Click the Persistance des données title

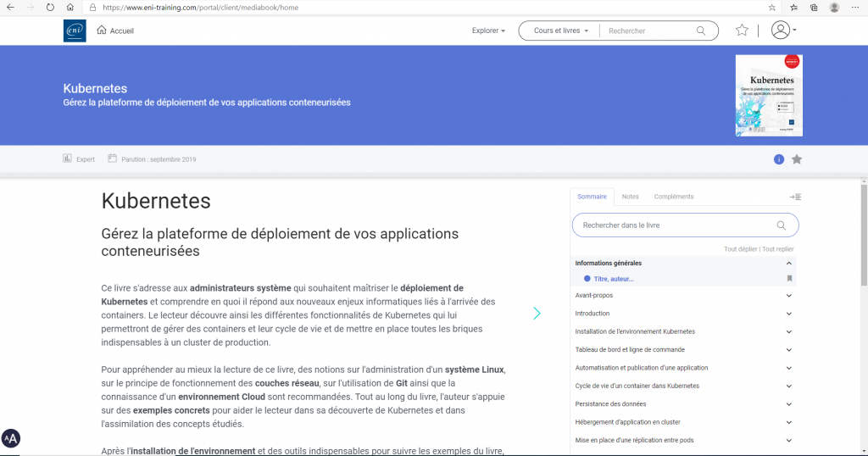[x=610, y=404]
